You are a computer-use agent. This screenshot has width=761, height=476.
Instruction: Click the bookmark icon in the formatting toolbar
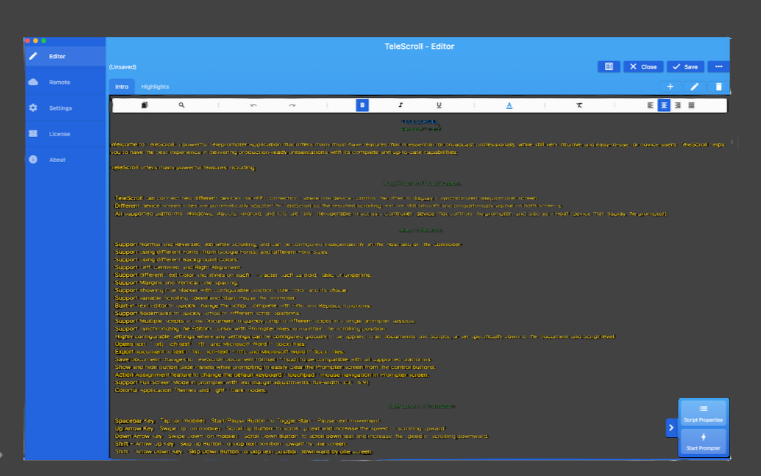[x=144, y=105]
